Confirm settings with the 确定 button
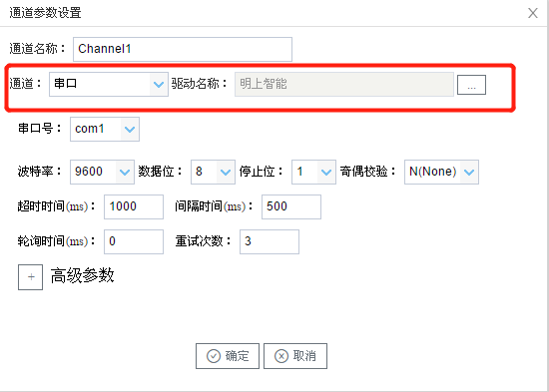Image resolution: width=549 pixels, height=392 pixels. 228,356
